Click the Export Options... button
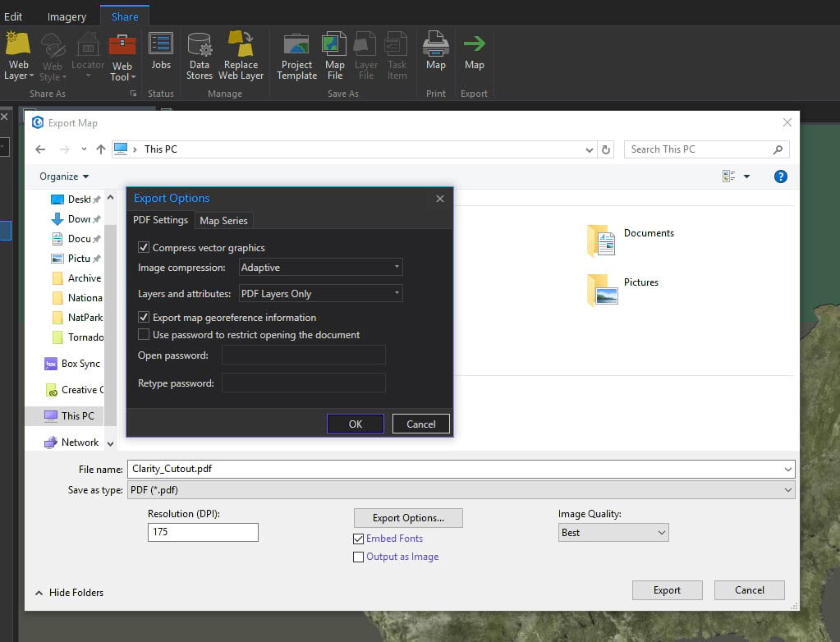The width and height of the screenshot is (840, 642). 408,518
